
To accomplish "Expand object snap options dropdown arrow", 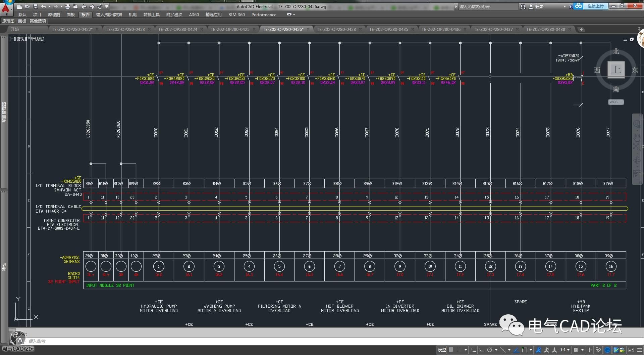I will point(531,350).
